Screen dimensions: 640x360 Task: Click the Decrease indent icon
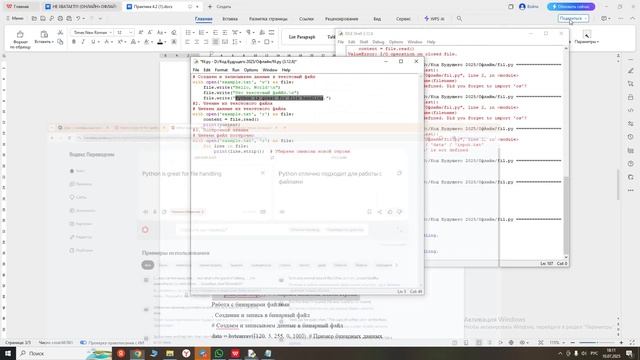pos(216,32)
